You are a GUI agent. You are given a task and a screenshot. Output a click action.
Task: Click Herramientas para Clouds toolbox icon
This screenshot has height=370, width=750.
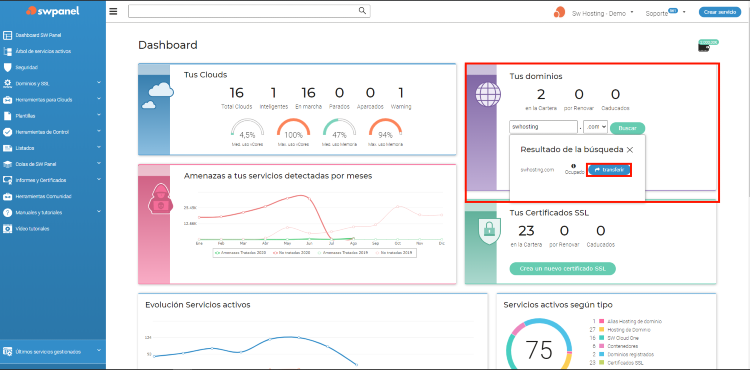7,100
